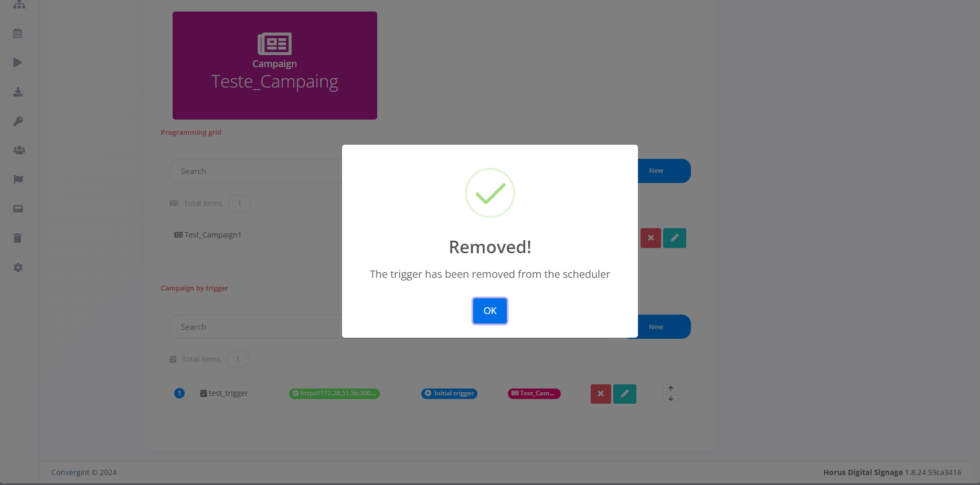Click the key icon in the sidebar
The width and height of the screenshot is (980, 485).
18,122
